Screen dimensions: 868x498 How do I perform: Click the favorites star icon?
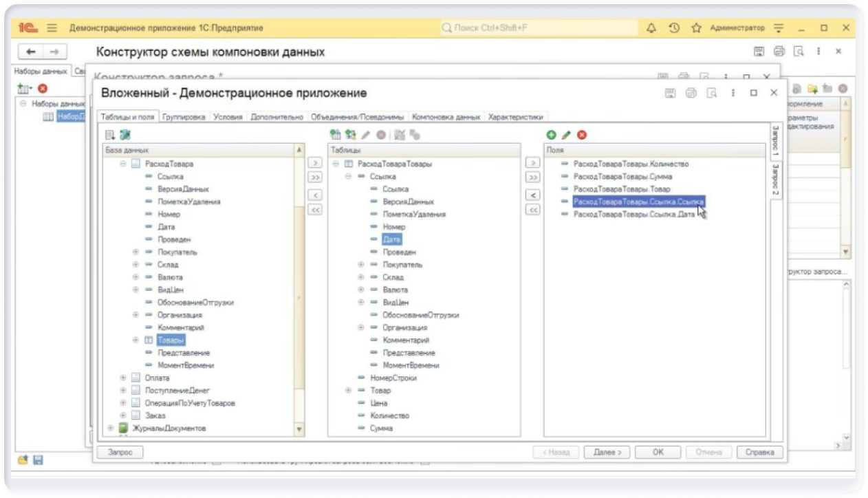click(696, 28)
